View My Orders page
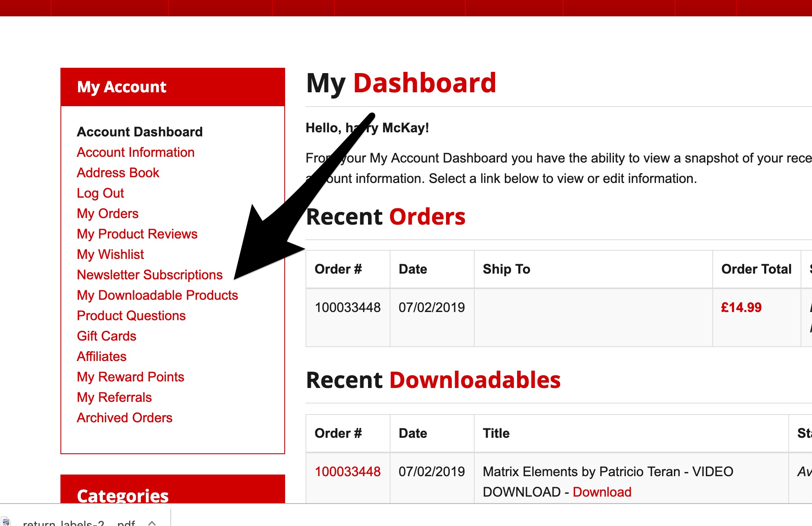Screen dimensions: 812x526 tap(107, 214)
